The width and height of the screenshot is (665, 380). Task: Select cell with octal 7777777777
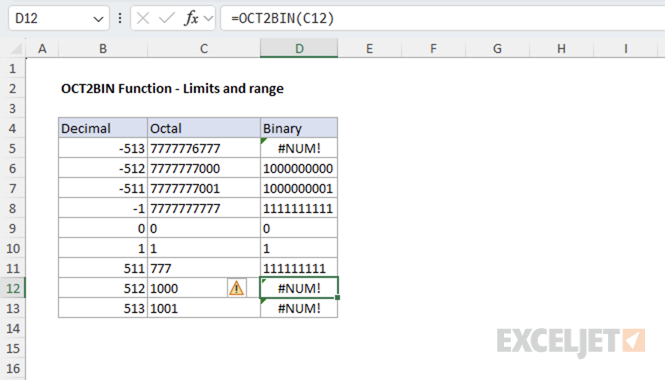(204, 208)
